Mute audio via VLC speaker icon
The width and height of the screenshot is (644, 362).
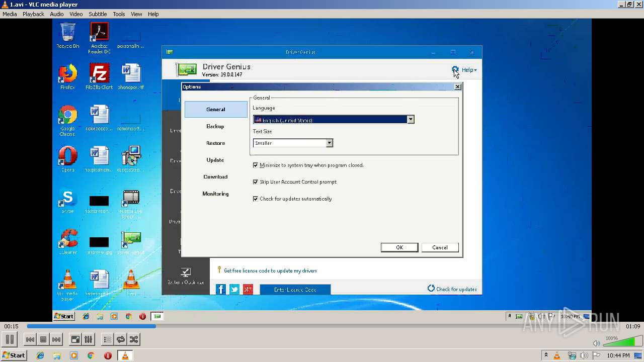[596, 343]
